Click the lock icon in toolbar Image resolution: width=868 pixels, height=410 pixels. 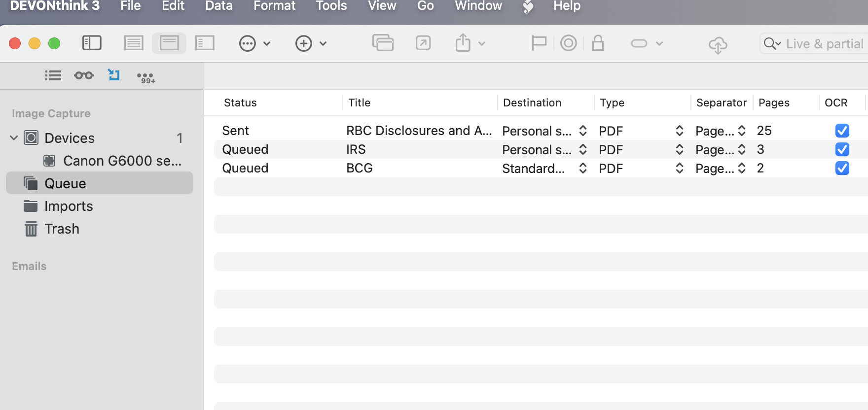(598, 43)
